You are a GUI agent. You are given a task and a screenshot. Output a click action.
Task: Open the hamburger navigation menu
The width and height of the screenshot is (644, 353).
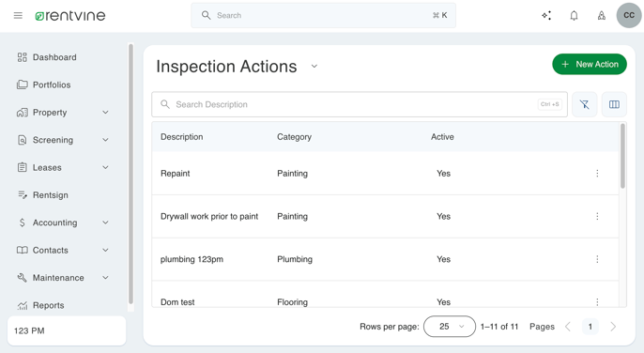tap(18, 16)
